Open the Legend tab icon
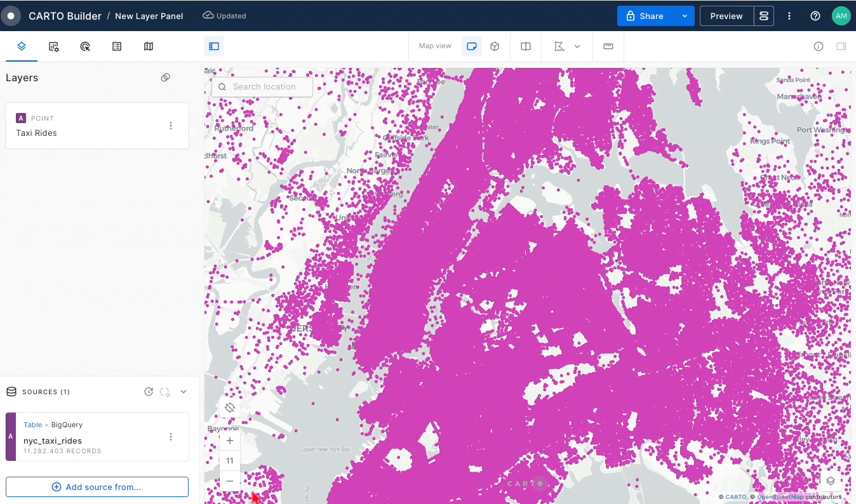The width and height of the screenshot is (856, 504). [x=117, y=46]
